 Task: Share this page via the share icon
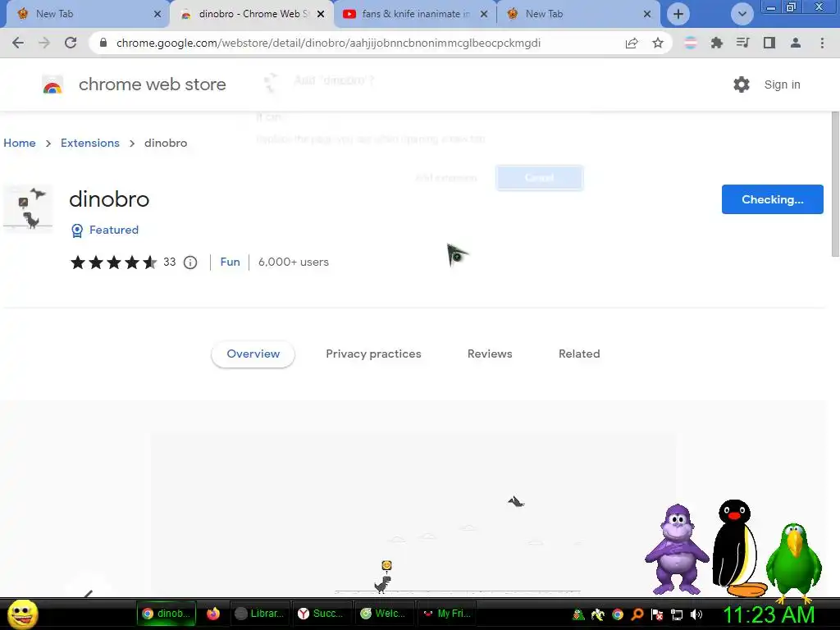coord(632,43)
